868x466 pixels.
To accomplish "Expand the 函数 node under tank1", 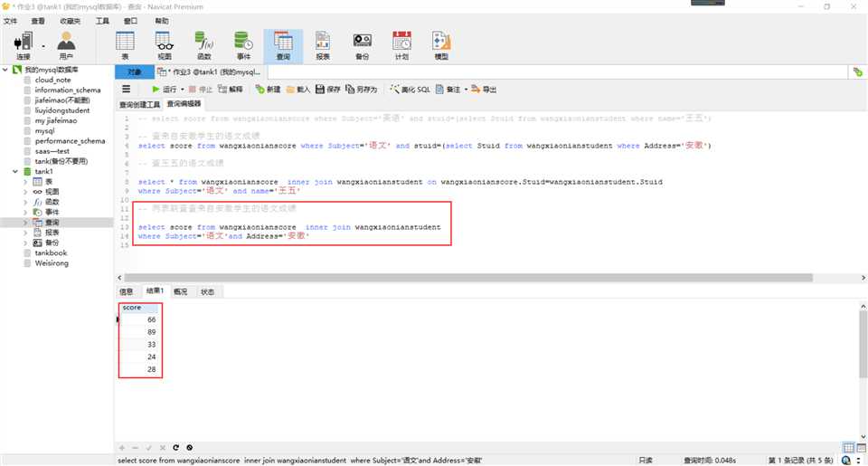I will click(25, 203).
